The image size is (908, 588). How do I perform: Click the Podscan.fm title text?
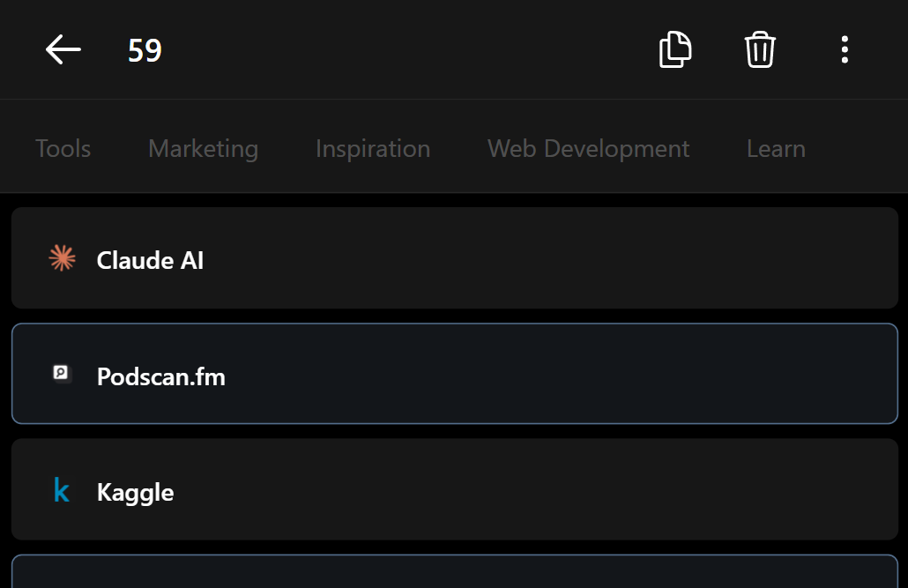[161, 376]
